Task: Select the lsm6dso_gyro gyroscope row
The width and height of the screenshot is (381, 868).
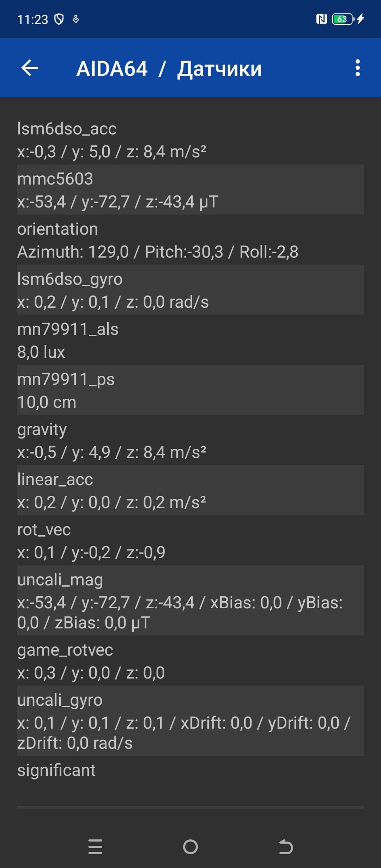Action: pos(190,290)
